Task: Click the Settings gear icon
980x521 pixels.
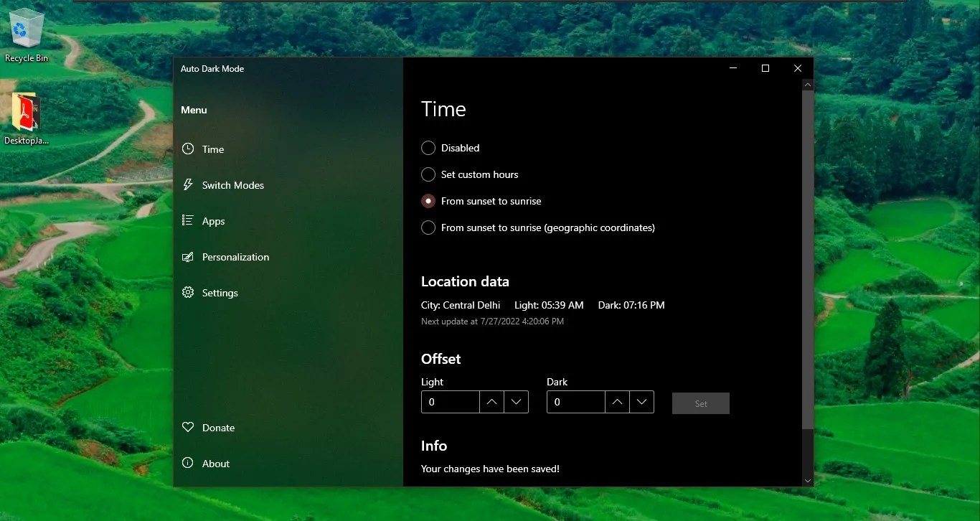Action: pyautogui.click(x=187, y=292)
